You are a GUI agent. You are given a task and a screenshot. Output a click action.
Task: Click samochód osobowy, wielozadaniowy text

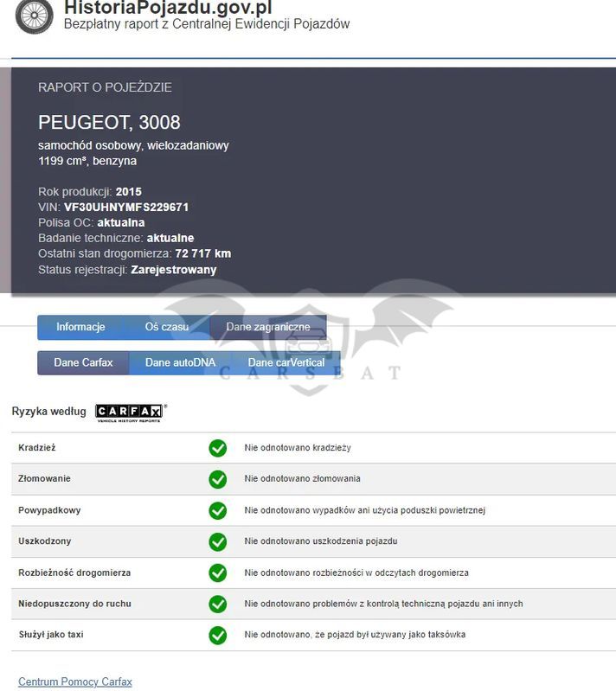click(x=133, y=145)
